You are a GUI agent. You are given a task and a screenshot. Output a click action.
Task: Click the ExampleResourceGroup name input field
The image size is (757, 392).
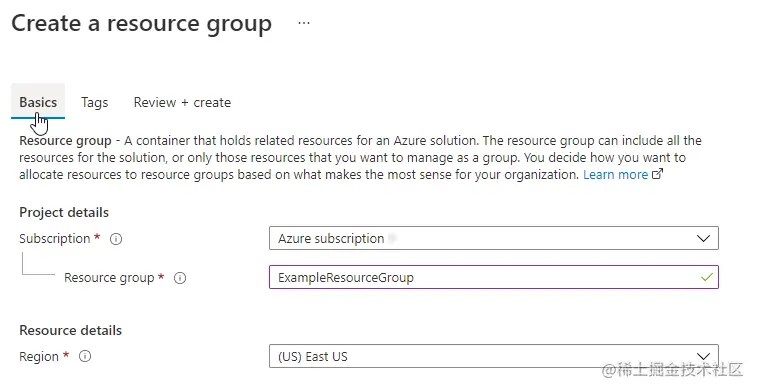[494, 278]
